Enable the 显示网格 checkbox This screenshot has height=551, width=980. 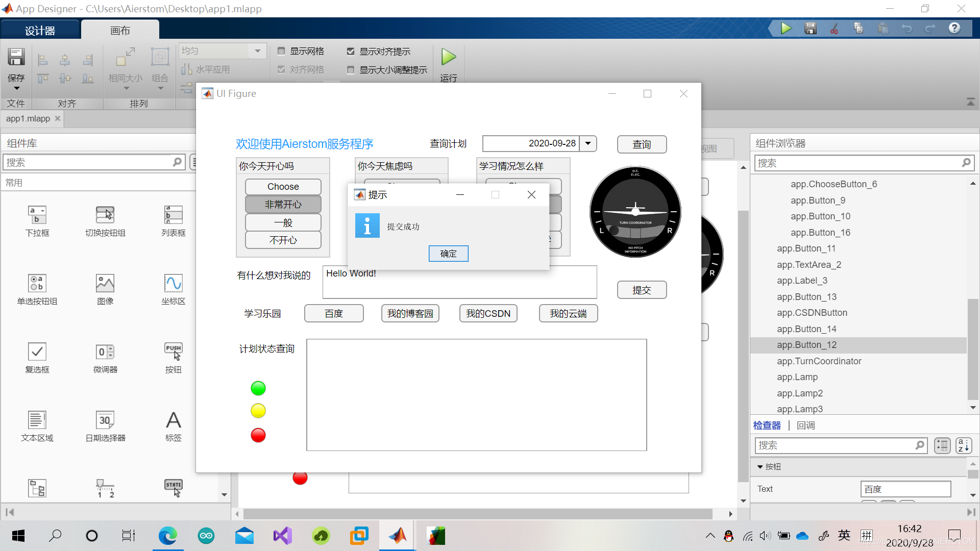click(x=282, y=51)
